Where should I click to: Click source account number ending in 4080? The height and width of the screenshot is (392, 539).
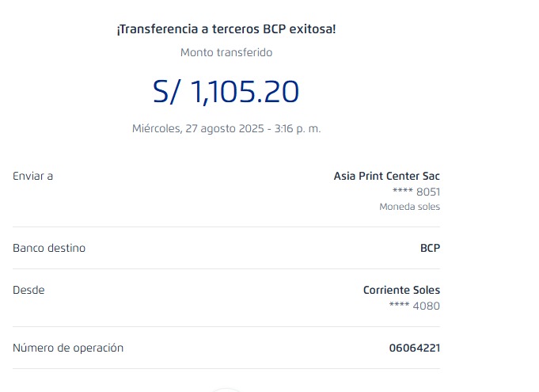pos(416,306)
